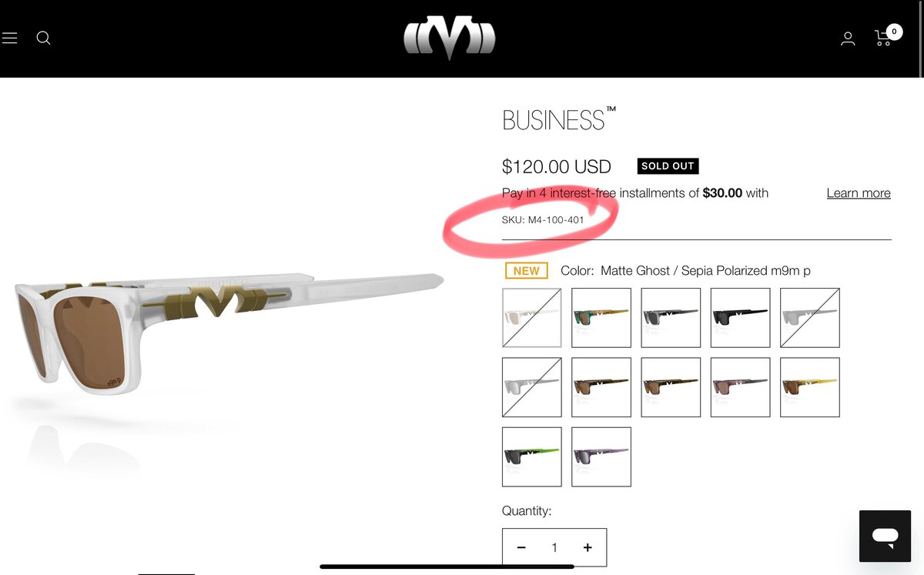924x575 pixels.
Task: Select the yellow-gold frame variant swatch
Action: coord(809,387)
